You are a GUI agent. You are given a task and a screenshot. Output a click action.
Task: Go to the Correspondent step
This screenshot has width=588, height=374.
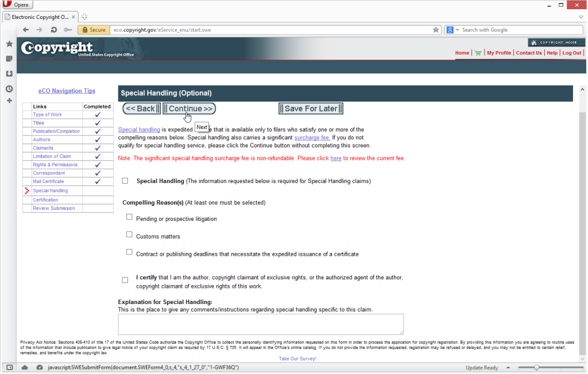(49, 173)
